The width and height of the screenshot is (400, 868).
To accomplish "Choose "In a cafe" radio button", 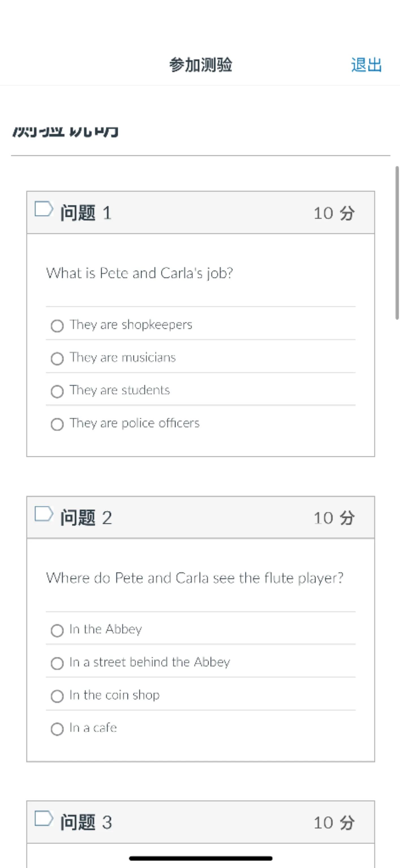I will click(x=57, y=729).
